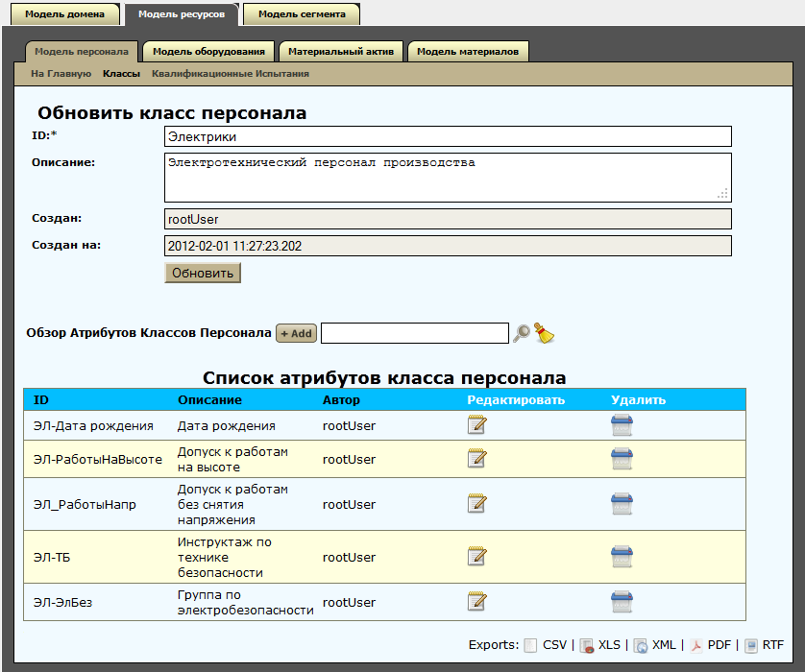The width and height of the screenshot is (805, 672).
Task: Click the RTF export icon
Action: [751, 645]
